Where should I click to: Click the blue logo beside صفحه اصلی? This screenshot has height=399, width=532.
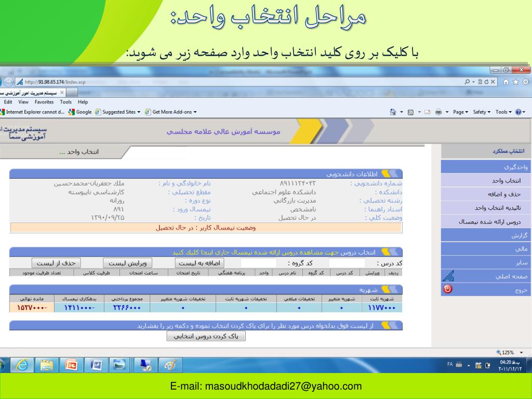coord(448,276)
